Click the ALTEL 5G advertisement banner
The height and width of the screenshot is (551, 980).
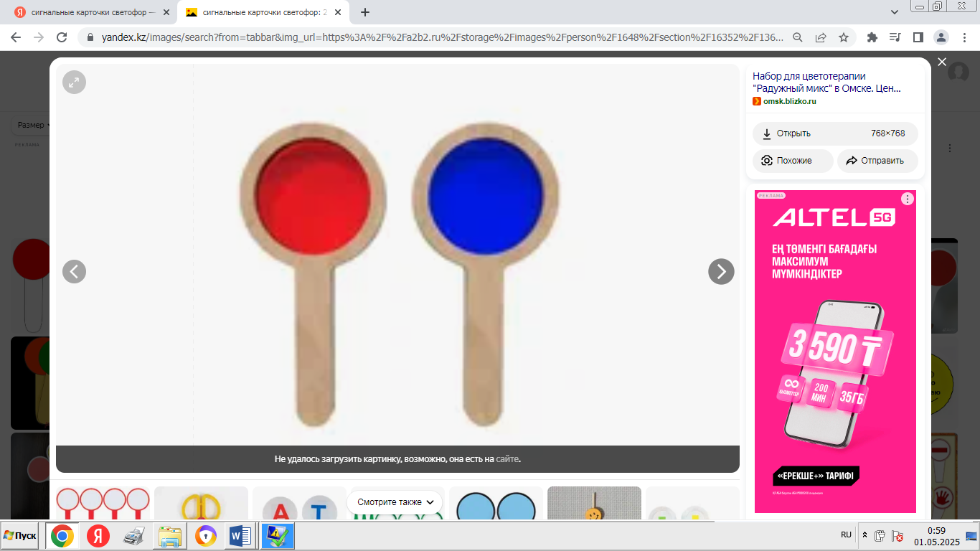point(835,352)
